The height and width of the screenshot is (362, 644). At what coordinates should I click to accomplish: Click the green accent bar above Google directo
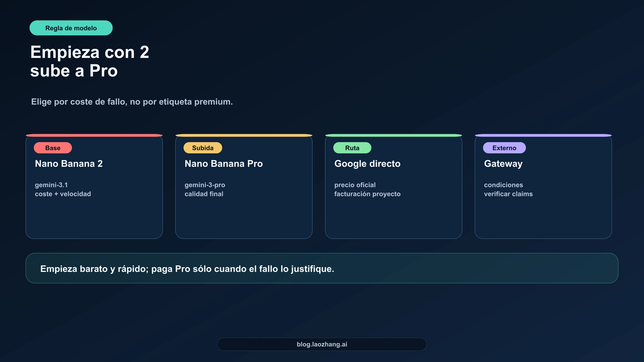click(393, 135)
